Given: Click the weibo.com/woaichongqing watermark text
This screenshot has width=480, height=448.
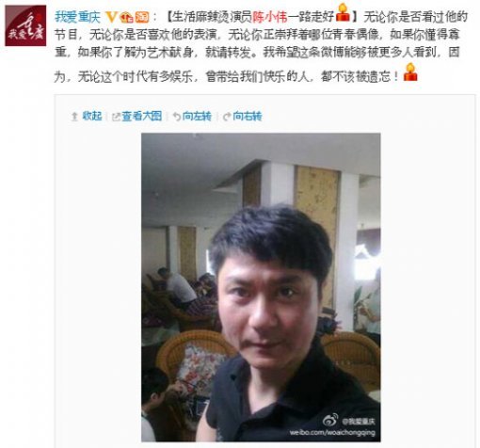Looking at the screenshot, I should pyautogui.click(x=332, y=433).
